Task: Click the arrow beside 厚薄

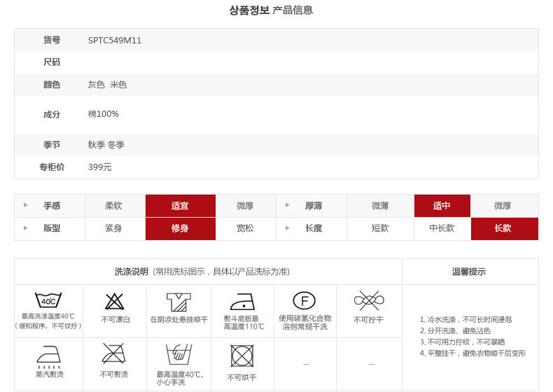Action: click(x=288, y=205)
